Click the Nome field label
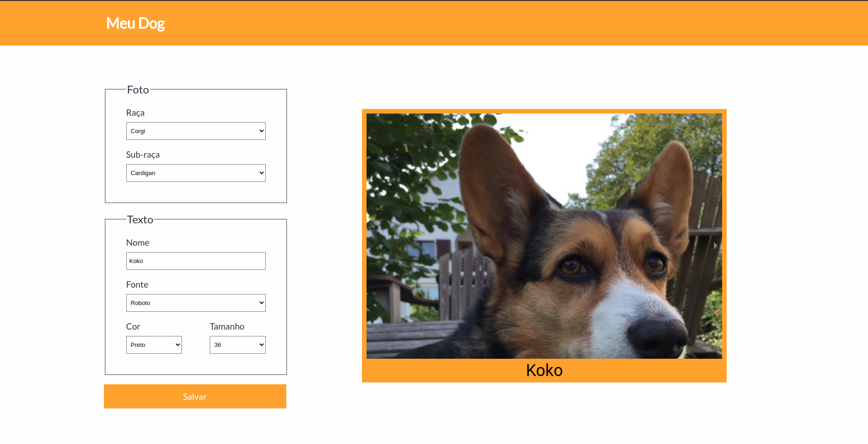Viewport: 868px width, 444px height. click(137, 243)
